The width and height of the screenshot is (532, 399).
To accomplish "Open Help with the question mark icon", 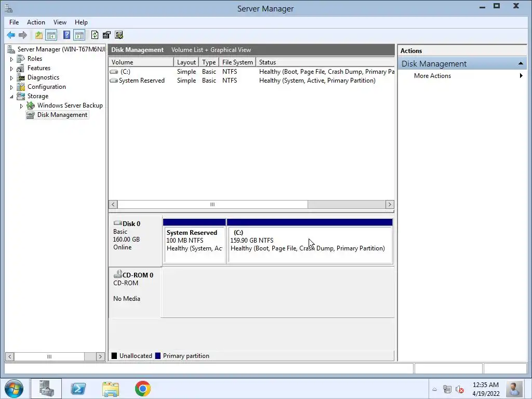I will pos(66,35).
